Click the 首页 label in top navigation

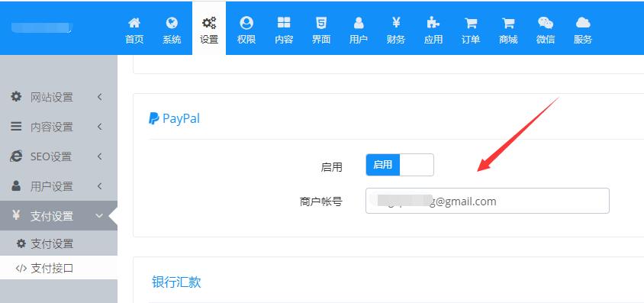134,40
